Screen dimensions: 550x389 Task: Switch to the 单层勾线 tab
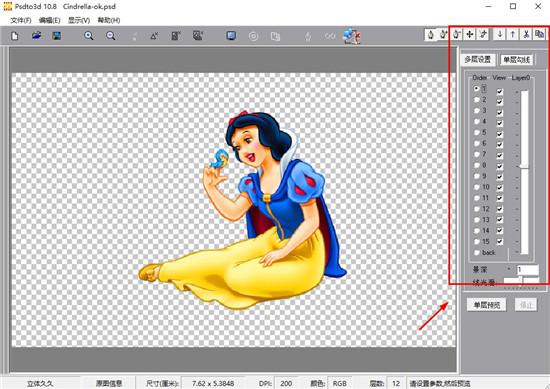point(517,60)
